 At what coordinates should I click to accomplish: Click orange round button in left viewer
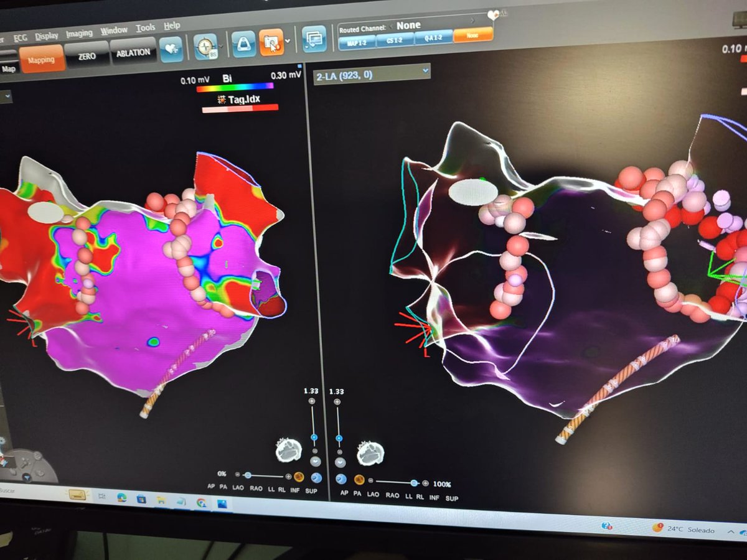pyautogui.click(x=299, y=477)
